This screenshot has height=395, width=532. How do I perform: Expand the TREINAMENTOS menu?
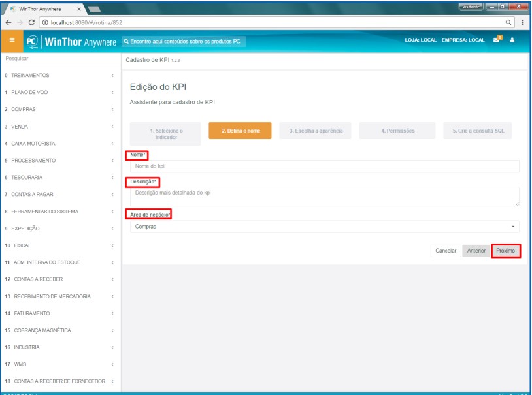coord(59,75)
